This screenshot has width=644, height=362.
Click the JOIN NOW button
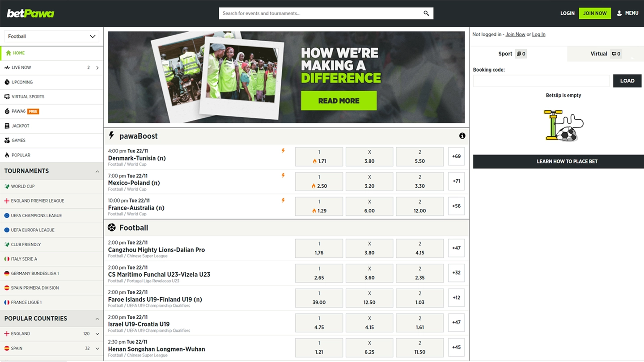[x=595, y=13]
